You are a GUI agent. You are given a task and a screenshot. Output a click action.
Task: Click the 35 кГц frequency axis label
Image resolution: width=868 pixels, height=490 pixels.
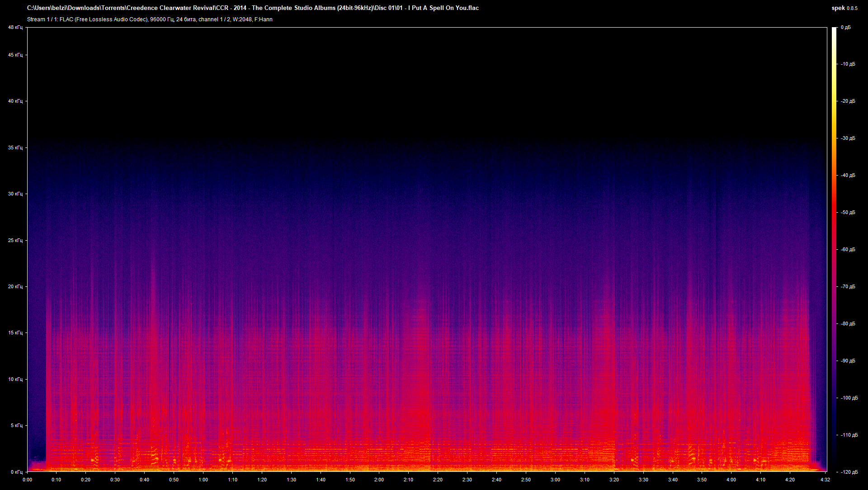click(x=15, y=147)
